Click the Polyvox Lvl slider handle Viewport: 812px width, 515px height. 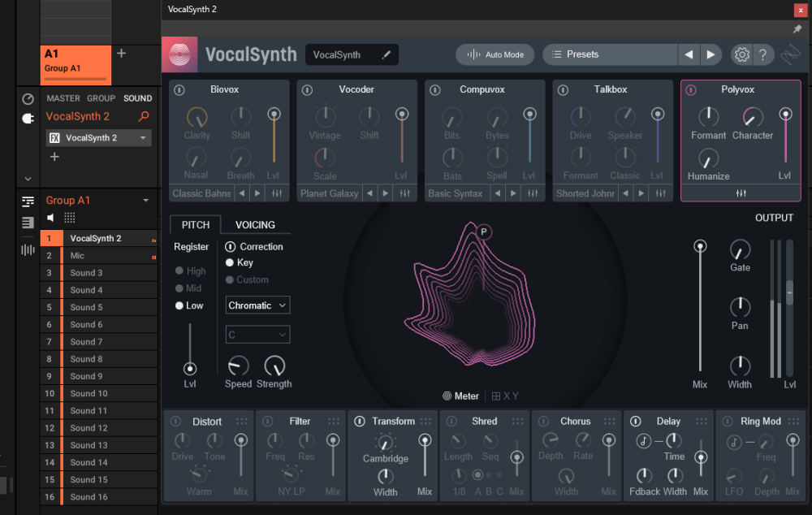tap(785, 115)
